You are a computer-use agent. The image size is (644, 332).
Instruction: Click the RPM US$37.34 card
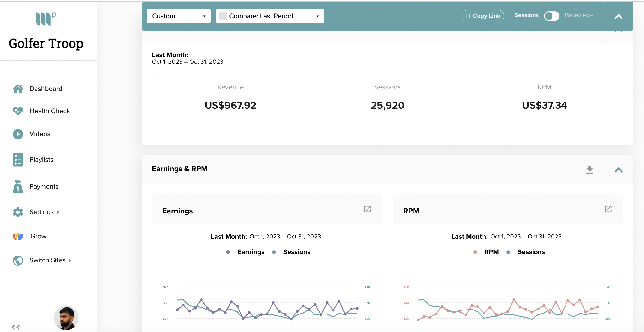click(x=544, y=105)
